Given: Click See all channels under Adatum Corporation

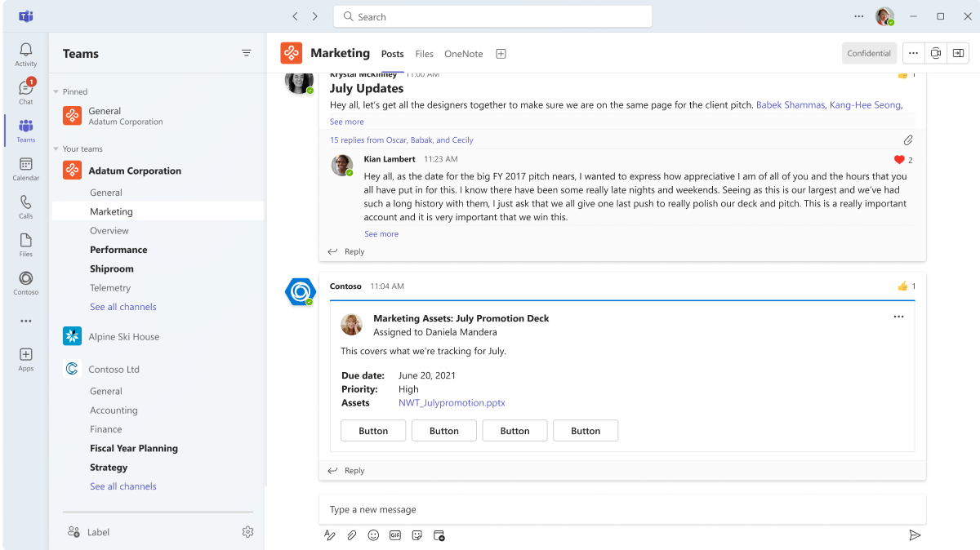Looking at the screenshot, I should point(123,307).
